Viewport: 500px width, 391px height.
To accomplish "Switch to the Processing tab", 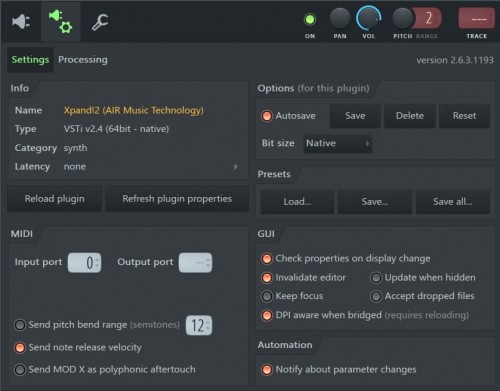I will tap(83, 60).
